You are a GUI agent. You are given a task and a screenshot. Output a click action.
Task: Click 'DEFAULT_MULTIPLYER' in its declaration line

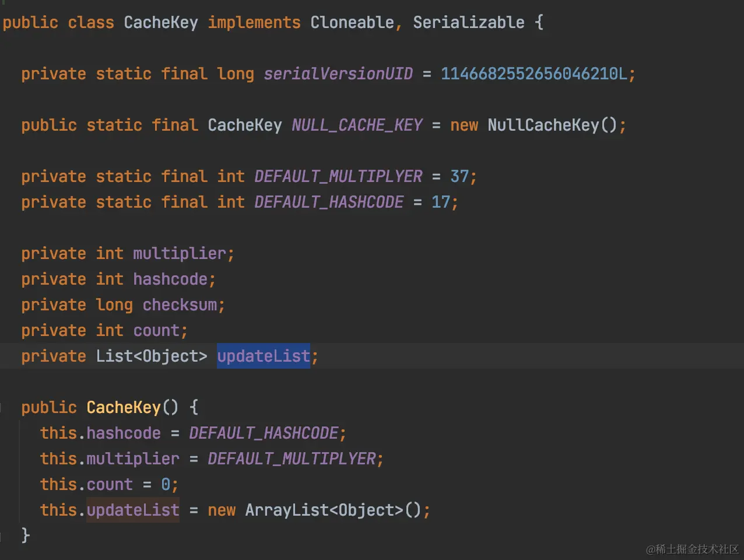[x=338, y=177]
